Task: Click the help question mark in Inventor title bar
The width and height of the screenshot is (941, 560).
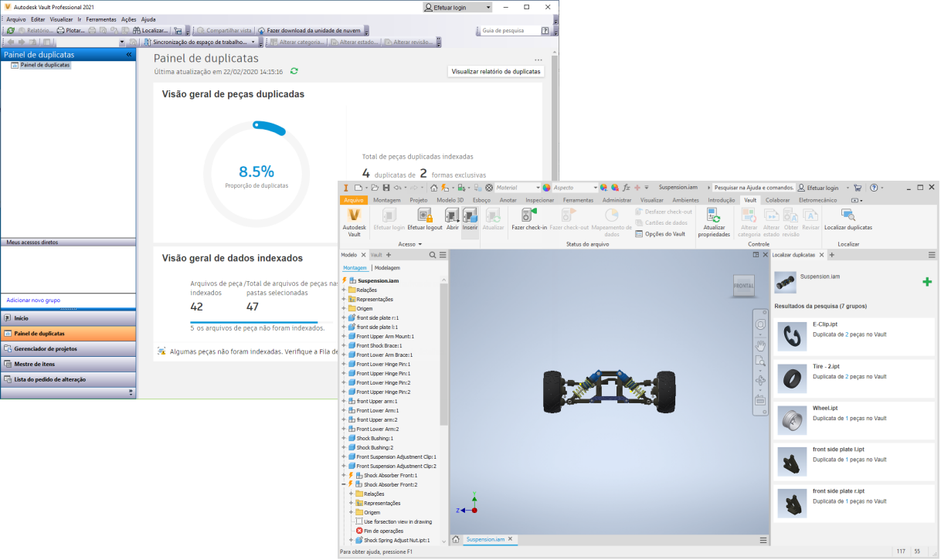Action: pyautogui.click(x=874, y=188)
